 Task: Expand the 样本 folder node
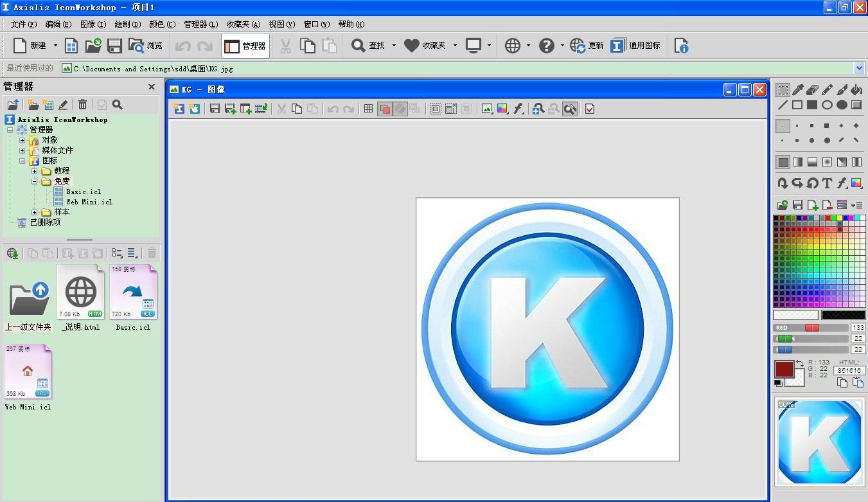(x=35, y=212)
